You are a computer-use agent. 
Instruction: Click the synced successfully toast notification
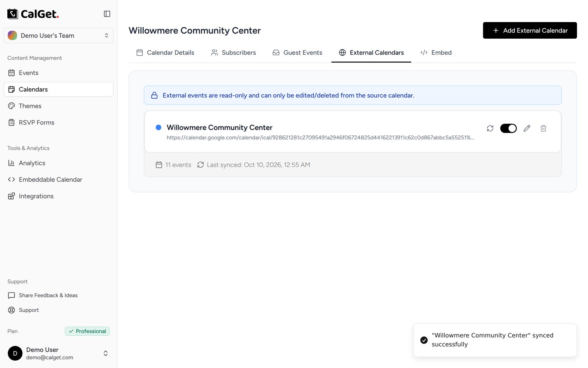point(495,340)
